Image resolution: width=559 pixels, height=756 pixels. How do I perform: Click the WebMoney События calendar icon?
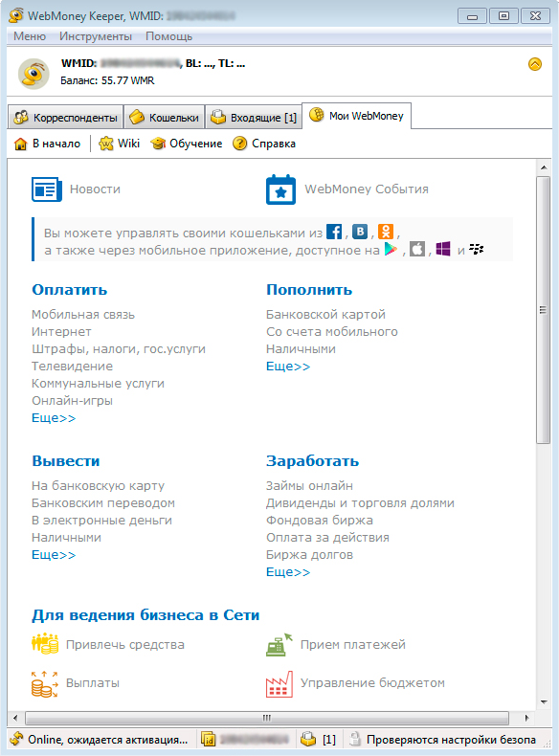click(280, 189)
